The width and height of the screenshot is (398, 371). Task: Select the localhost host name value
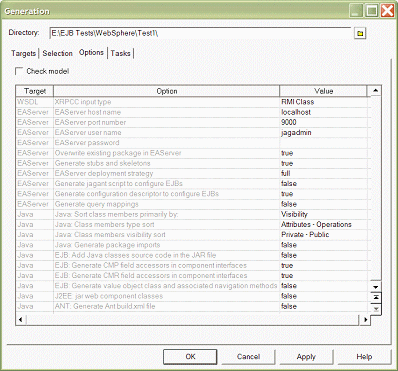tap(323, 112)
